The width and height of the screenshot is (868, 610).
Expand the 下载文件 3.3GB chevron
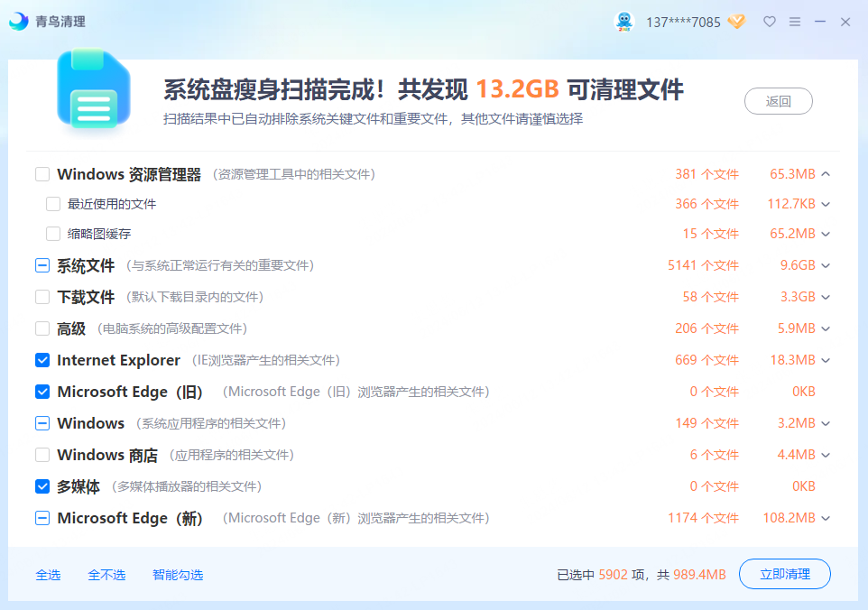[826, 297]
